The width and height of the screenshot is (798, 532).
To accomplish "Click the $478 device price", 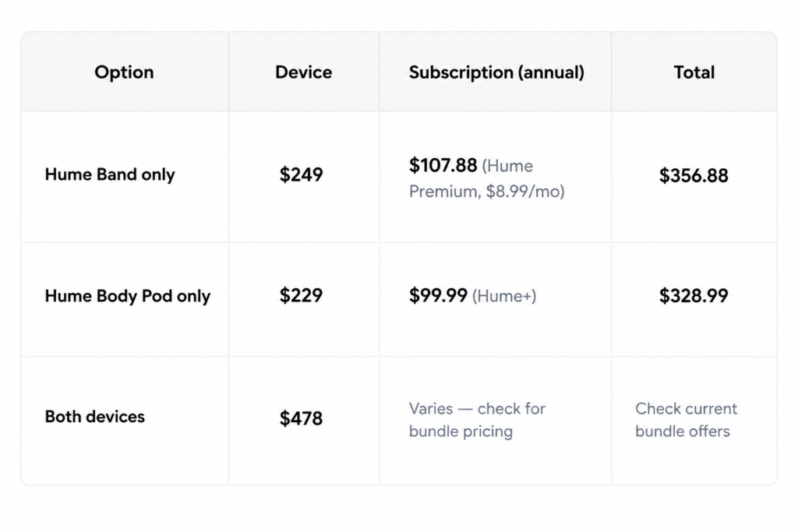I will point(302,418).
